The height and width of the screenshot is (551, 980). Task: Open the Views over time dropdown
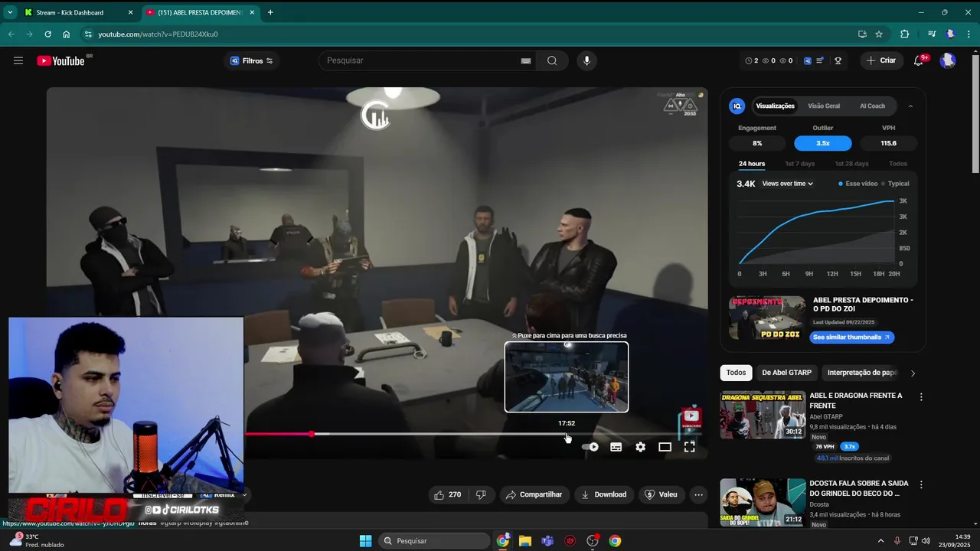(787, 184)
